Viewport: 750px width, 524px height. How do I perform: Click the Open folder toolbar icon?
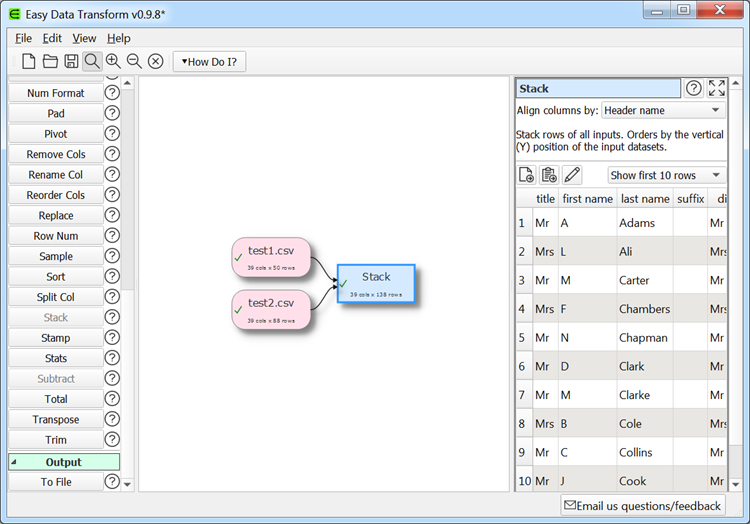50,61
